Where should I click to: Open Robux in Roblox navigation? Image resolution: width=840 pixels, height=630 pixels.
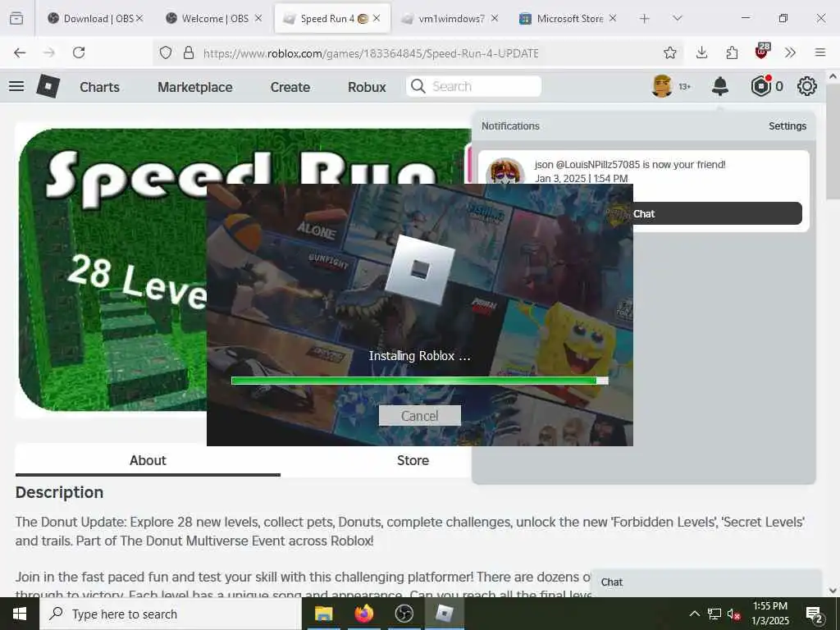367,87
